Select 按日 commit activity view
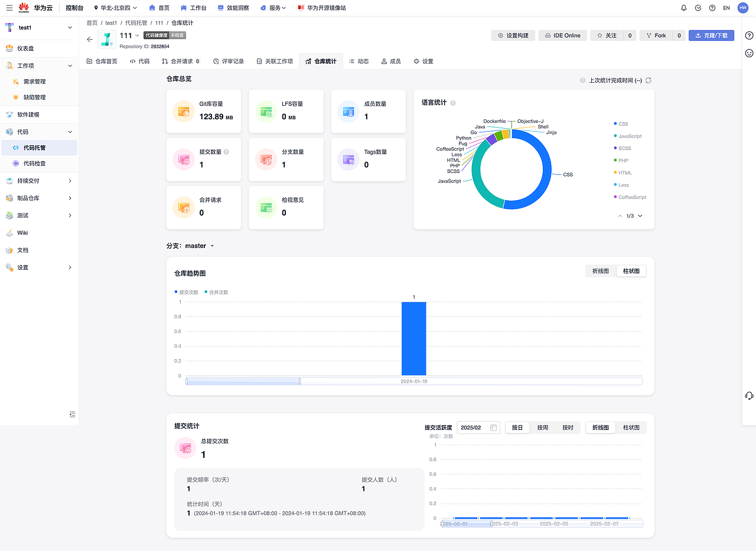 (x=517, y=428)
